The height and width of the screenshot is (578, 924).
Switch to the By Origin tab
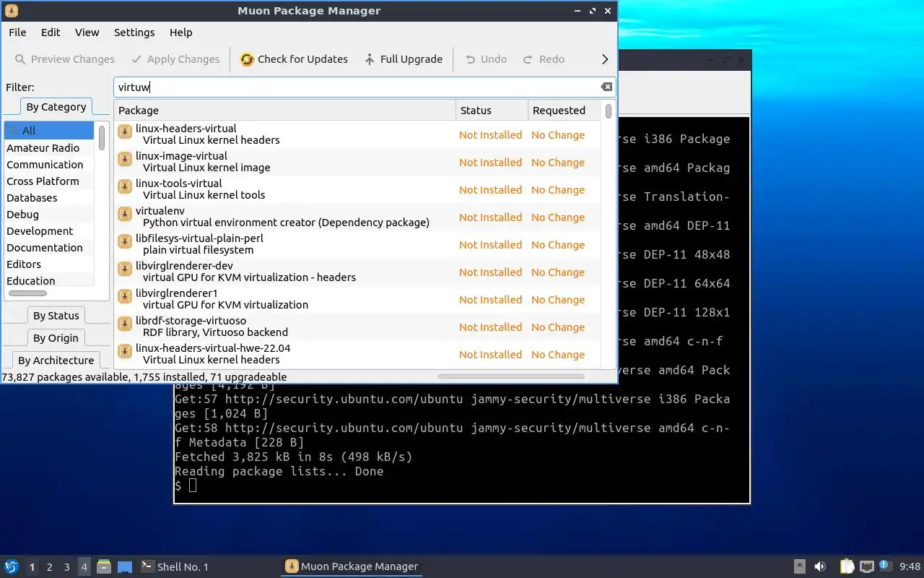[x=56, y=338]
